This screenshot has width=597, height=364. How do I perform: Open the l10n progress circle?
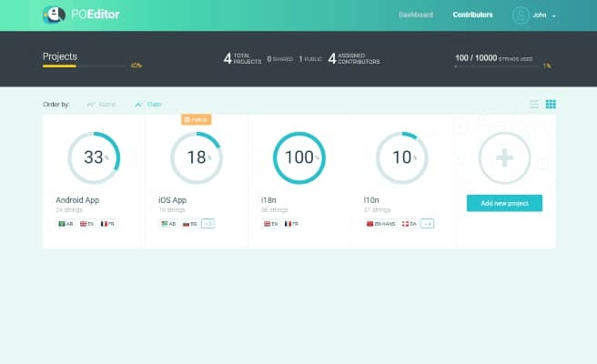402,157
